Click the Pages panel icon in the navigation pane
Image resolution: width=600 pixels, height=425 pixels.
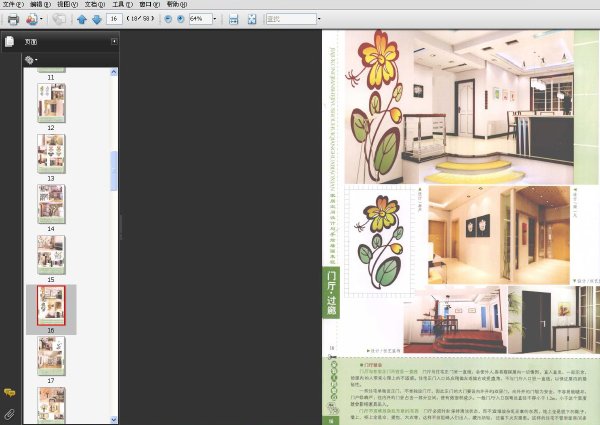coord(10,41)
